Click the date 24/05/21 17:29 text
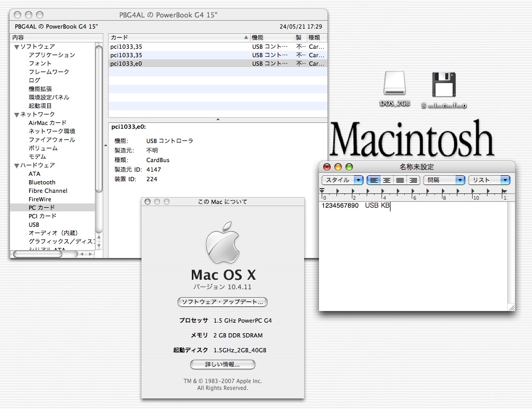 [x=300, y=26]
